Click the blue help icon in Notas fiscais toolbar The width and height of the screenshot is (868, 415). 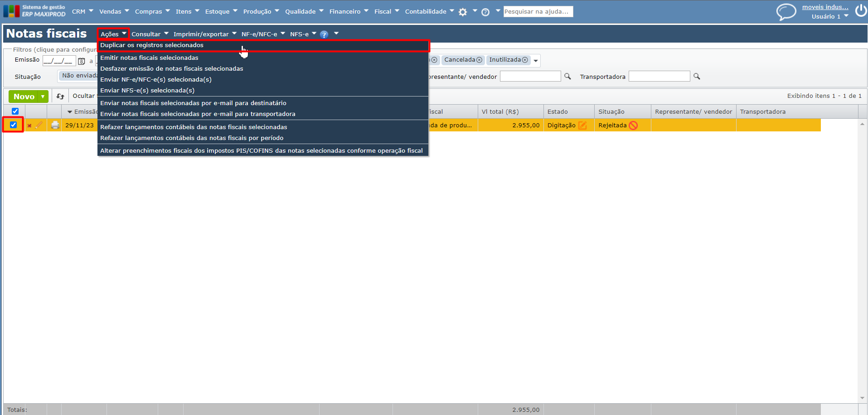pyautogui.click(x=324, y=34)
